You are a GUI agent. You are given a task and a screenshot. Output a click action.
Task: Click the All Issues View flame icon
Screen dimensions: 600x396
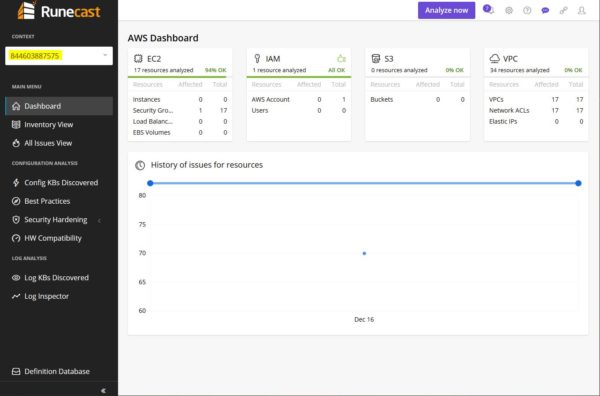point(16,143)
